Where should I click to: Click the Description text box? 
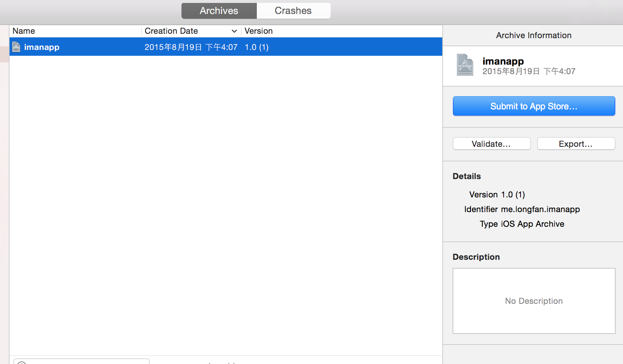click(x=534, y=301)
